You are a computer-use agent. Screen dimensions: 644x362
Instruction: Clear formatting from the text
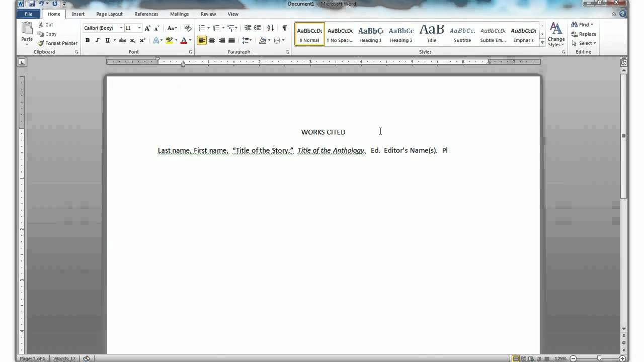pyautogui.click(x=188, y=28)
